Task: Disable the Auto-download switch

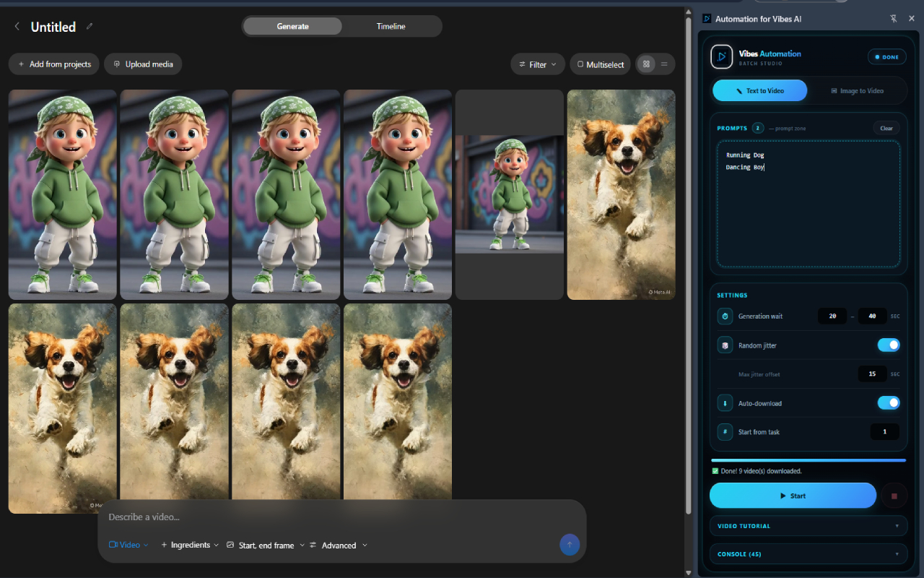Action: coord(889,403)
